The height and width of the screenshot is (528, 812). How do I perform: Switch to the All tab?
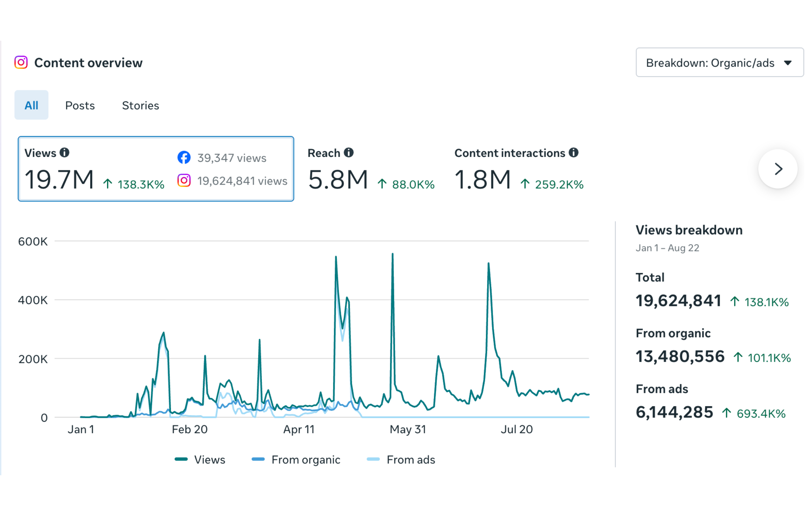click(x=31, y=105)
